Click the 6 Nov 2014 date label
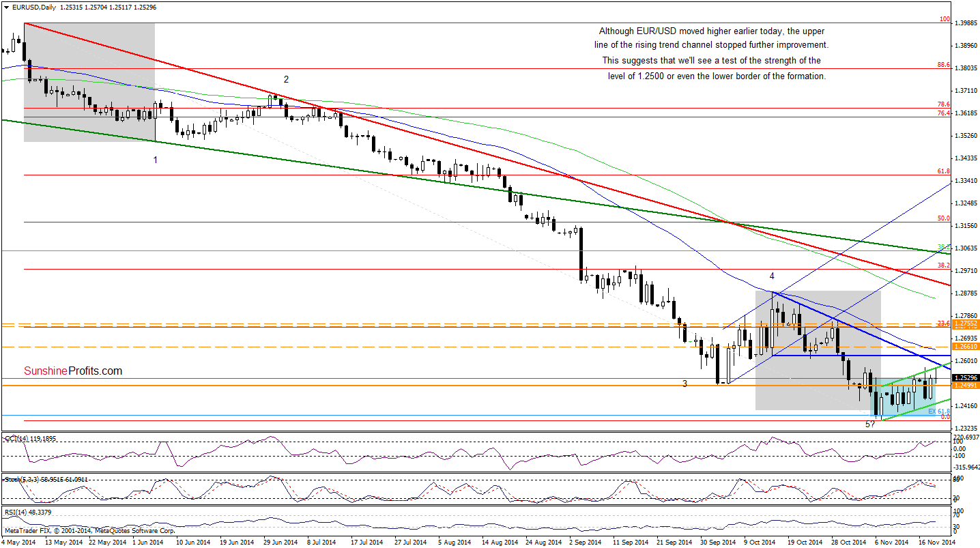Viewport: 980px width, 548px height. (x=892, y=543)
